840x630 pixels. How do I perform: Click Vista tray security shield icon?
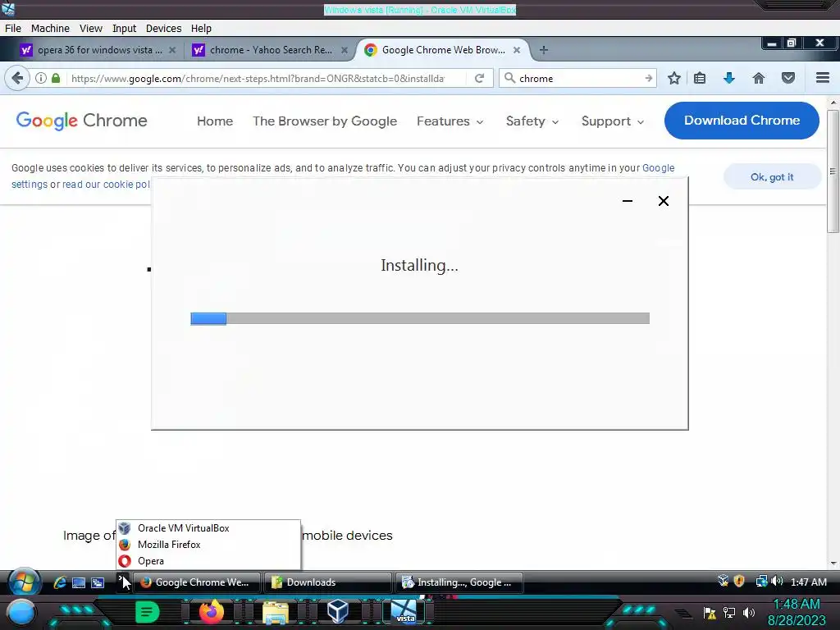click(739, 582)
